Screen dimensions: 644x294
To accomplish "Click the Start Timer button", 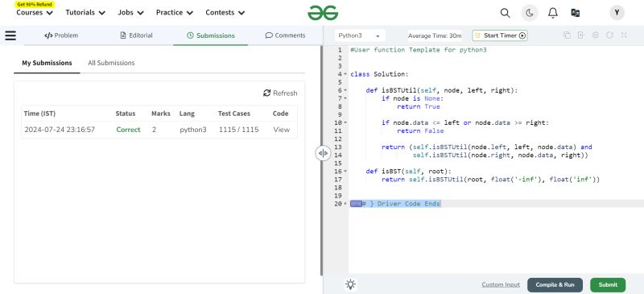I will [500, 35].
